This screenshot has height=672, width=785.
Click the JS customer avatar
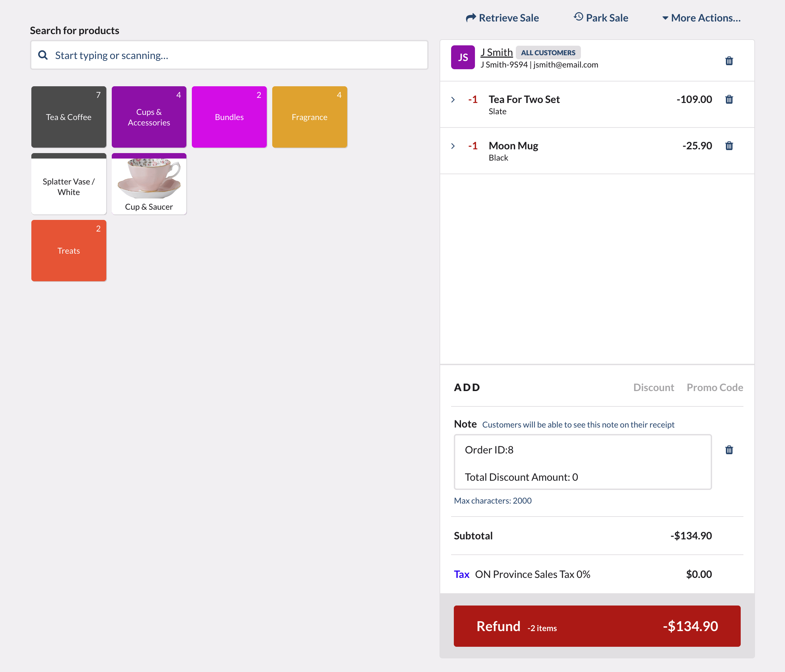463,57
